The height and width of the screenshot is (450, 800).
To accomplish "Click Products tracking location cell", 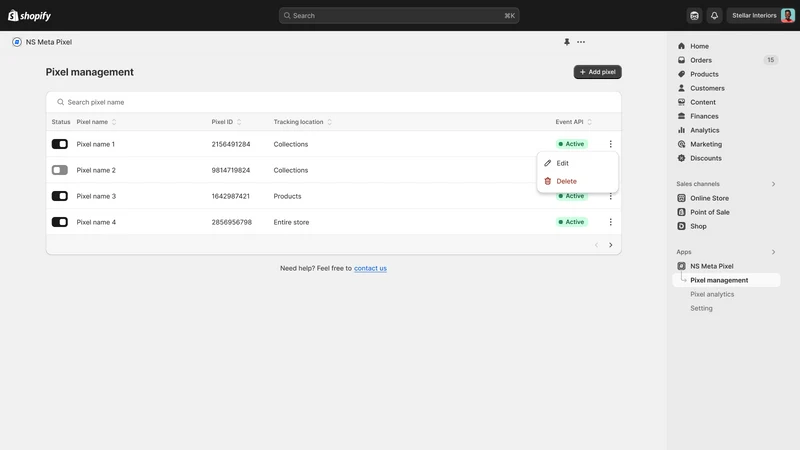I will click(x=287, y=196).
